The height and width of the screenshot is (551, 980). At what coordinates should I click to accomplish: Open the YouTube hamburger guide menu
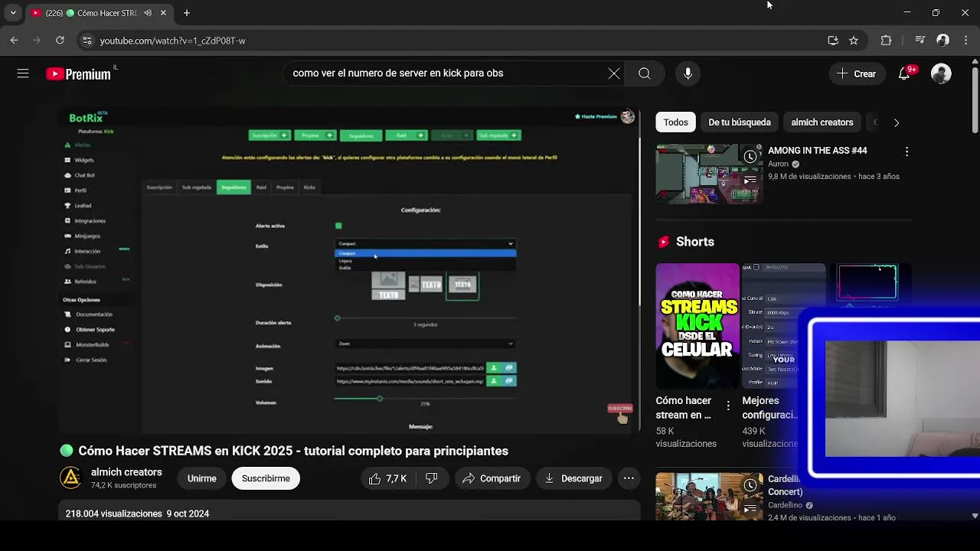[23, 73]
